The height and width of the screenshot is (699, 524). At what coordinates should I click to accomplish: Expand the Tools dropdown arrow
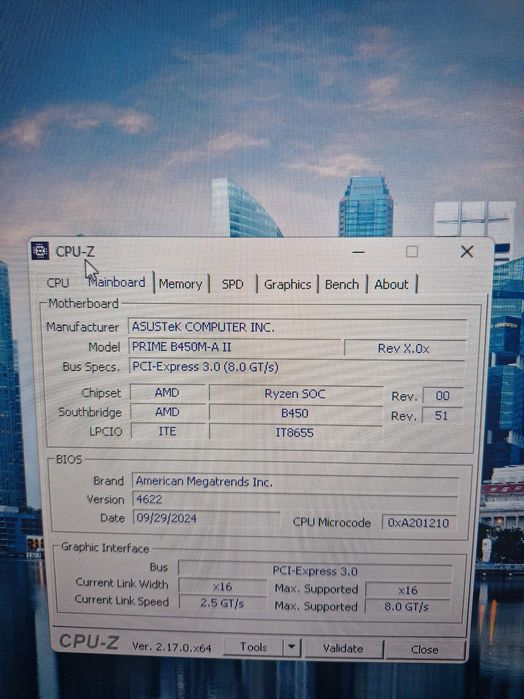coord(292,647)
